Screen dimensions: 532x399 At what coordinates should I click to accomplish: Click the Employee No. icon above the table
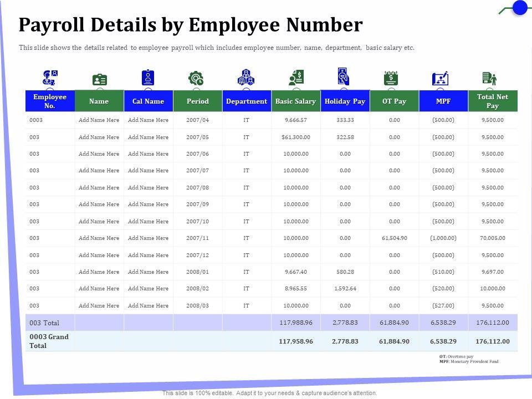click(x=50, y=78)
